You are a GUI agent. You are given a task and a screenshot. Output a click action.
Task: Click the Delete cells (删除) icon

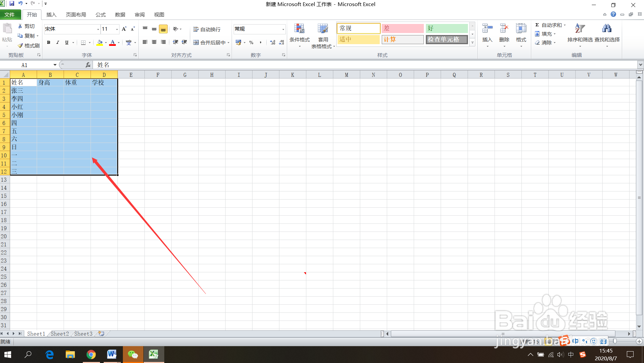(x=504, y=28)
